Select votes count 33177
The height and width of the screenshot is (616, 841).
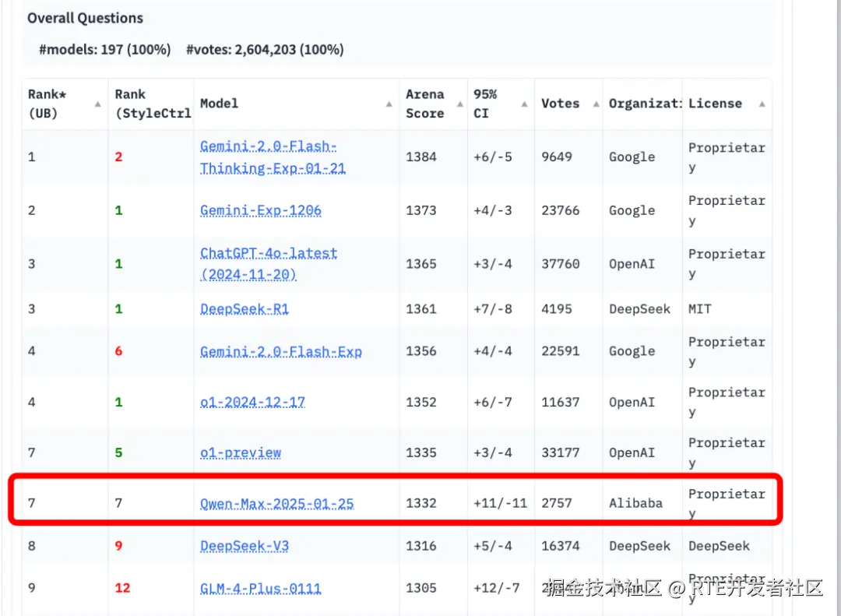(x=561, y=453)
